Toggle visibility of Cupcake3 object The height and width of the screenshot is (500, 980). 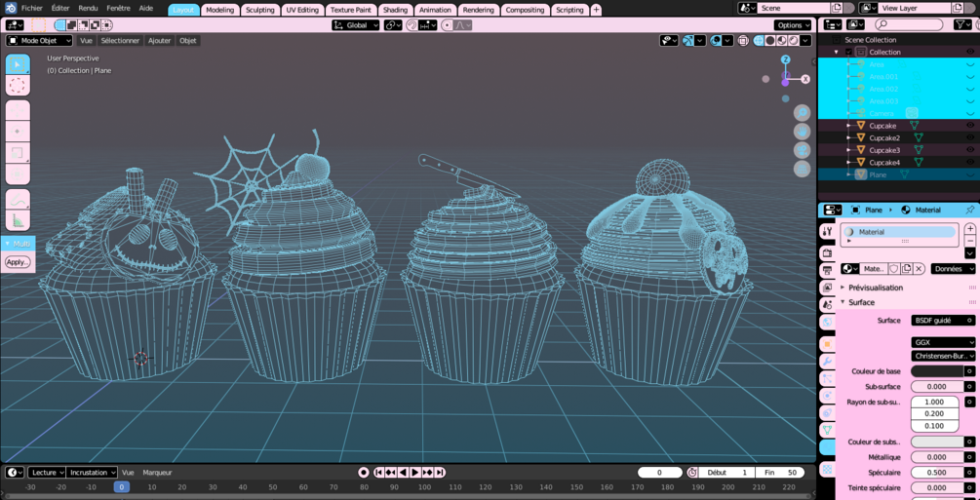point(970,150)
